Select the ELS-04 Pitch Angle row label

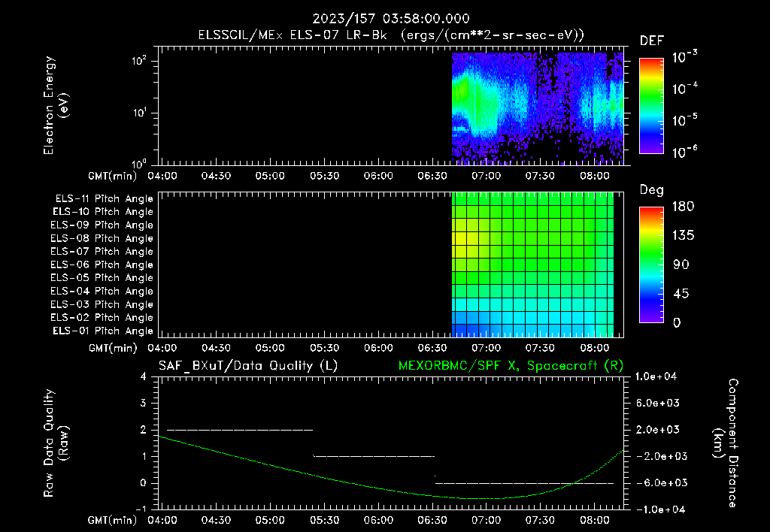pos(102,291)
